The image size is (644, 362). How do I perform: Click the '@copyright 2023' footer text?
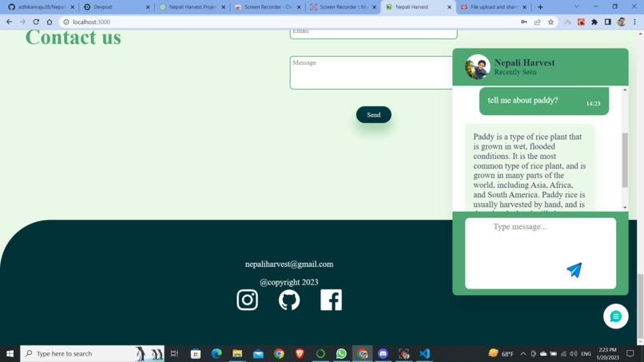(289, 282)
